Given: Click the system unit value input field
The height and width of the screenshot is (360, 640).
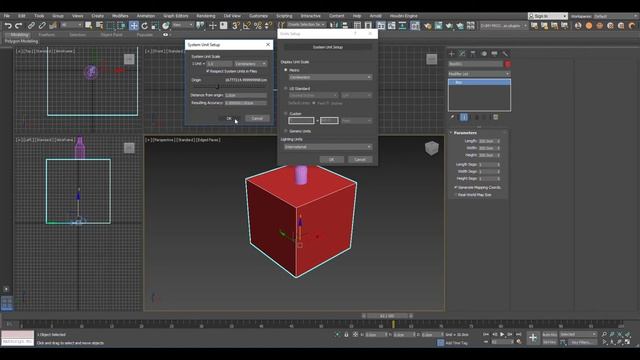Looking at the screenshot, I should point(220,64).
